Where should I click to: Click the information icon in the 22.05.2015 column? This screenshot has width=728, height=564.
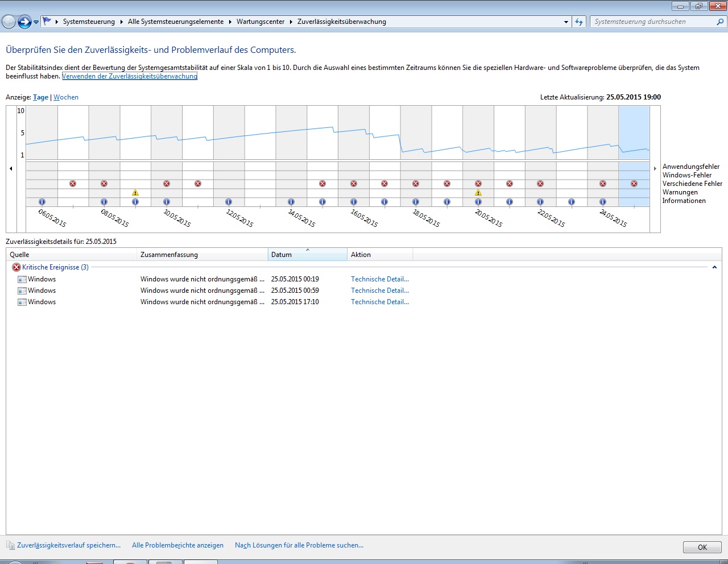pyautogui.click(x=540, y=202)
